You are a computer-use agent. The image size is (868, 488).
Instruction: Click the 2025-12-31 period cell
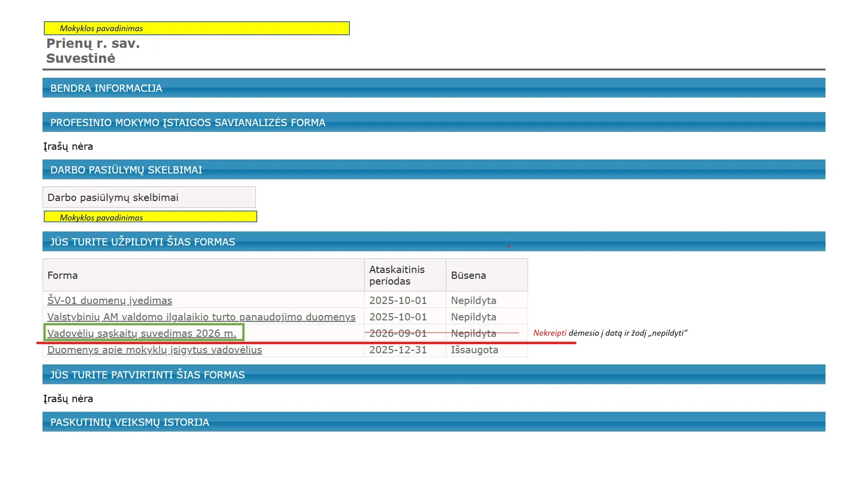[x=398, y=350]
